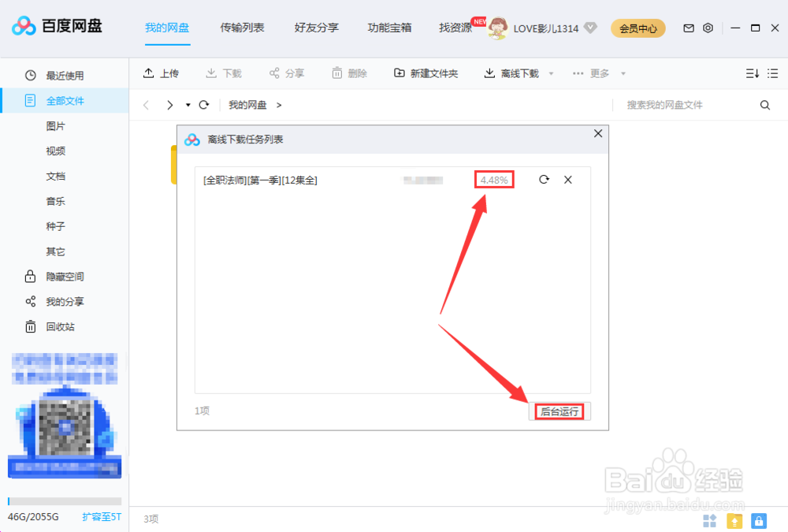
Task: Open the settings gear icon
Action: [708, 28]
